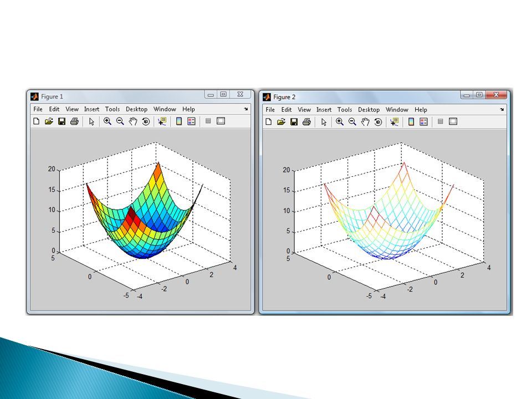The image size is (532, 399).
Task: Click MATLAB logo icon in Figure 1 title
Action: [x=34, y=96]
